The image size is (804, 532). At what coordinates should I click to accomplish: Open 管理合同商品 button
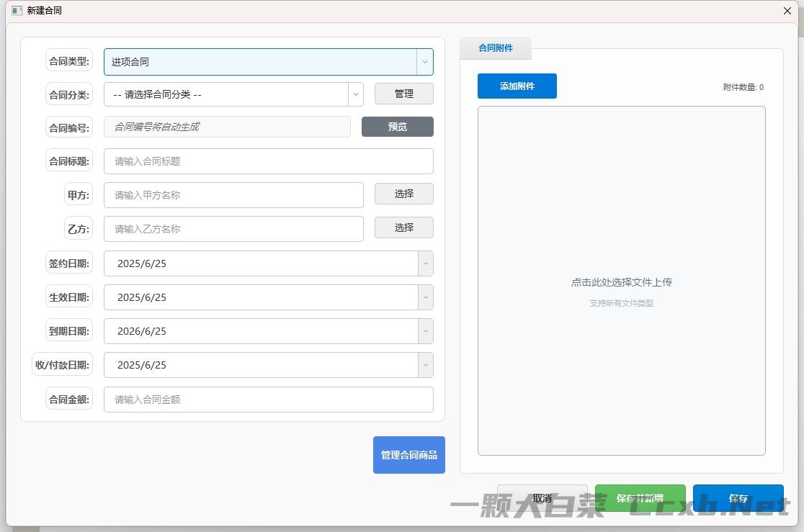408,455
